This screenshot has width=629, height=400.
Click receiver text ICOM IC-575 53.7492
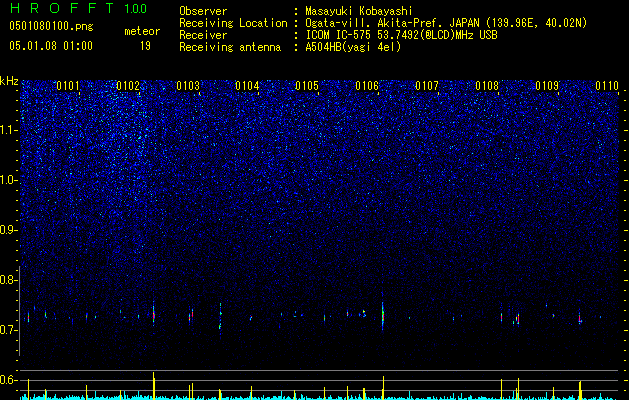point(359,35)
